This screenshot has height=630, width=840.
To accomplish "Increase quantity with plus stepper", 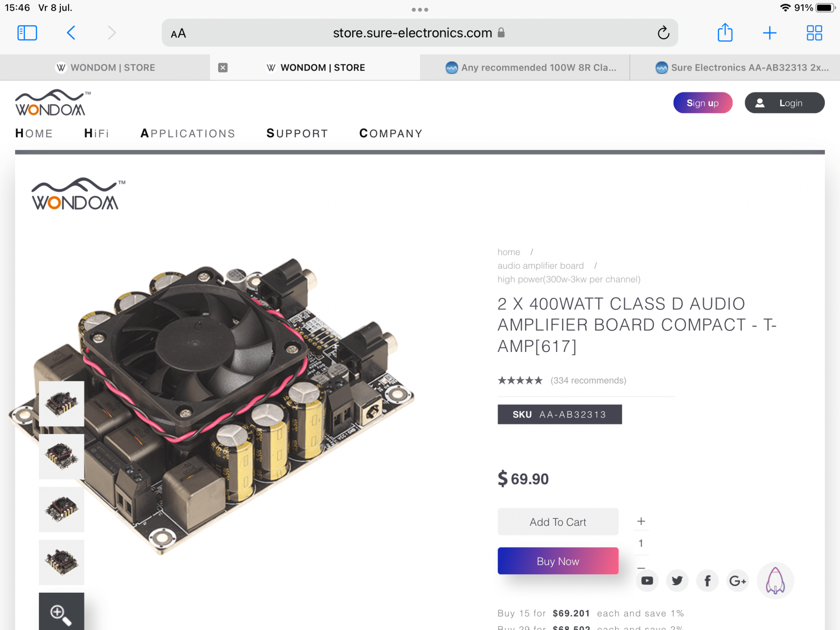I will [x=641, y=521].
